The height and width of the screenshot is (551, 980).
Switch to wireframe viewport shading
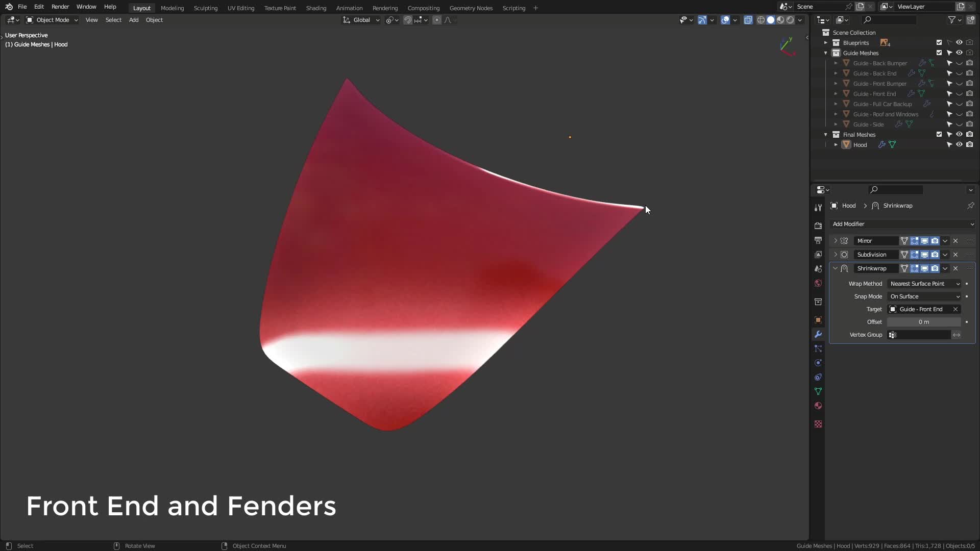(761, 20)
